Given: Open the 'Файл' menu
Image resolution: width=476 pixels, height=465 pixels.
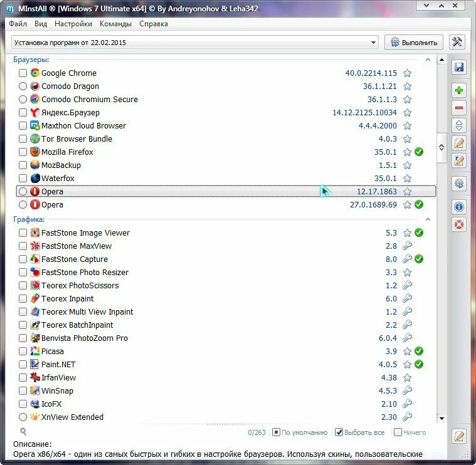Looking at the screenshot, I should pos(18,24).
